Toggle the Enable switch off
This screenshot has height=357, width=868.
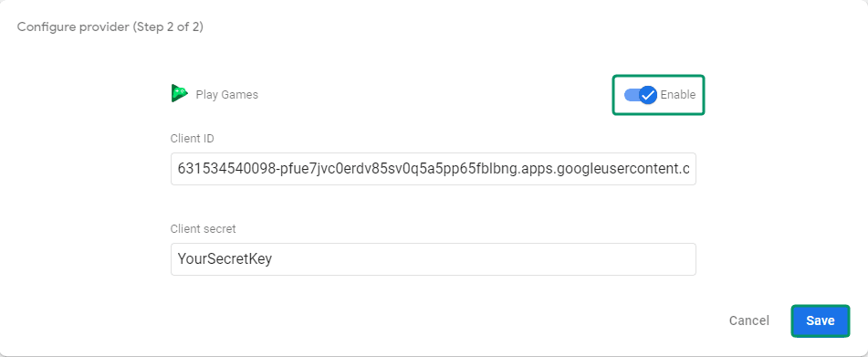(x=641, y=95)
